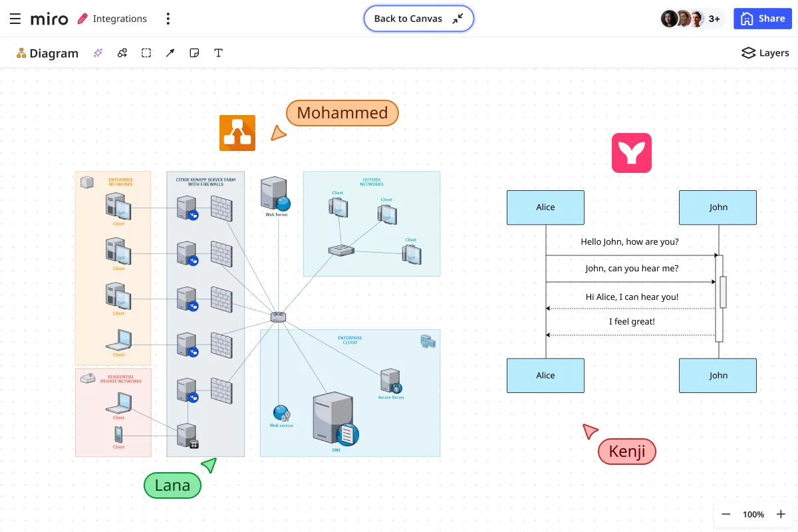The image size is (798, 532).
Task: Open the hamburger main menu
Action: pos(15,19)
